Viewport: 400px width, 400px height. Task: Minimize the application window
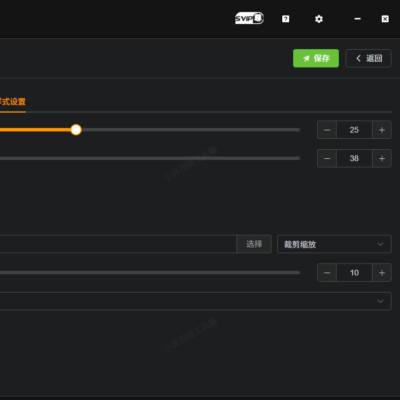357,19
